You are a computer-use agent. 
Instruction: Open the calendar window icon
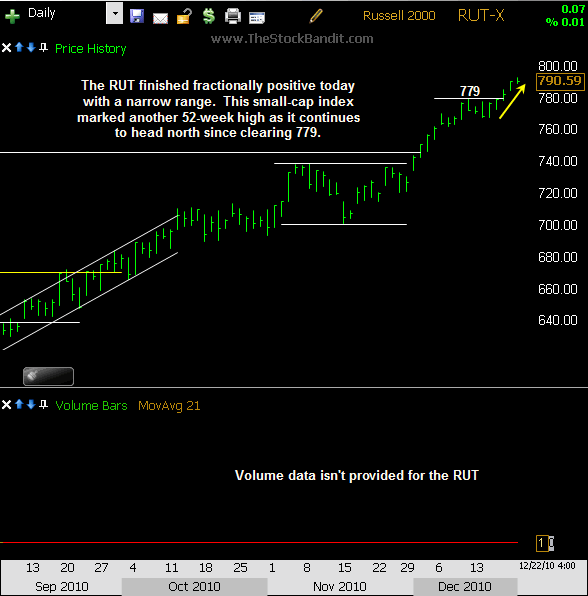257,17
